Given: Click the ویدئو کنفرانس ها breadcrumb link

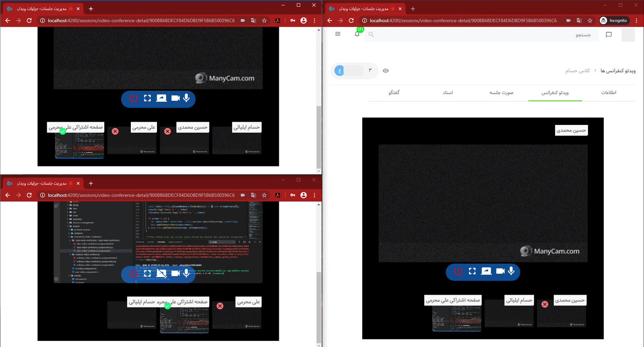Looking at the screenshot, I should point(618,71).
